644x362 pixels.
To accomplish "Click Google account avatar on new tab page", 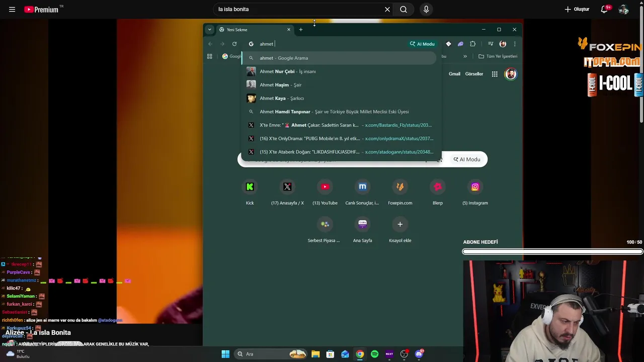I will click(511, 74).
